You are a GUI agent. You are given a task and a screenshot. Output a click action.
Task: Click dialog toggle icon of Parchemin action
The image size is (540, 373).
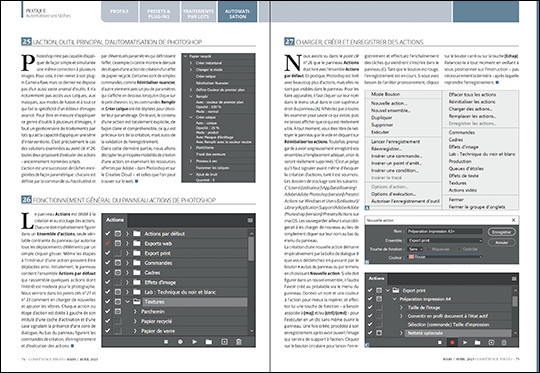point(118,311)
